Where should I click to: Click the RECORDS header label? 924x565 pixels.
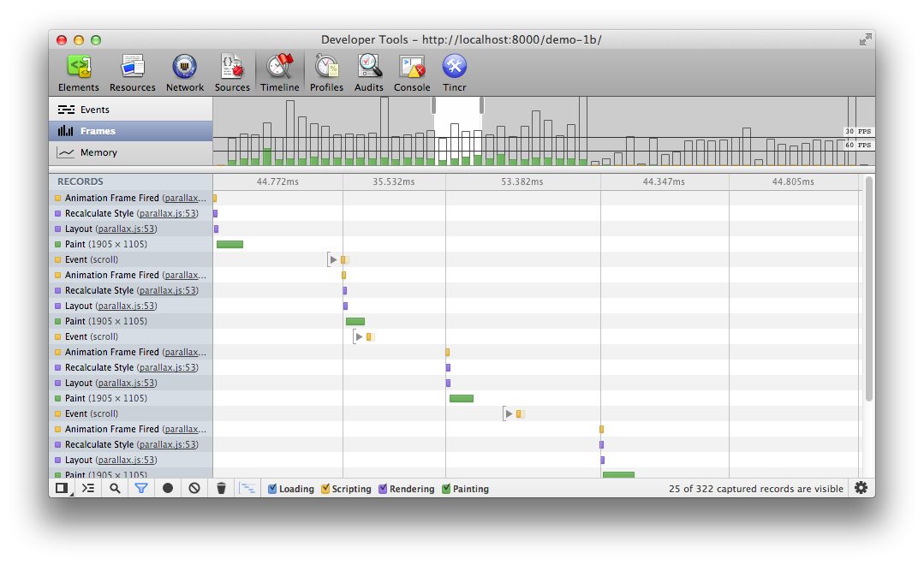click(x=80, y=181)
